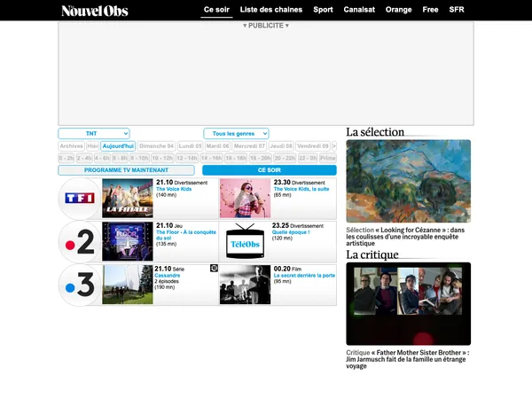Open the TF1 channel logo
This screenshot has height=399, width=532.
80,198
